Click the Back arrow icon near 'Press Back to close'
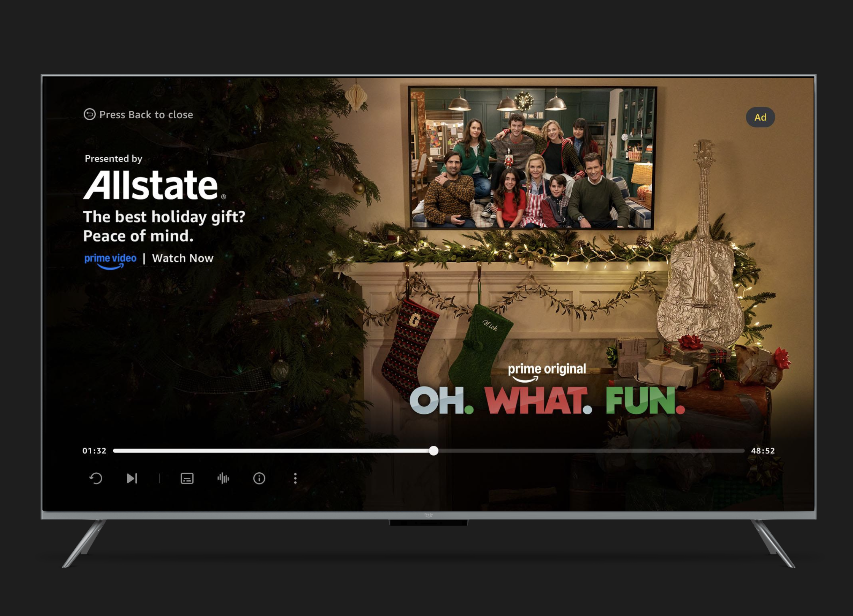853x616 pixels. click(89, 114)
